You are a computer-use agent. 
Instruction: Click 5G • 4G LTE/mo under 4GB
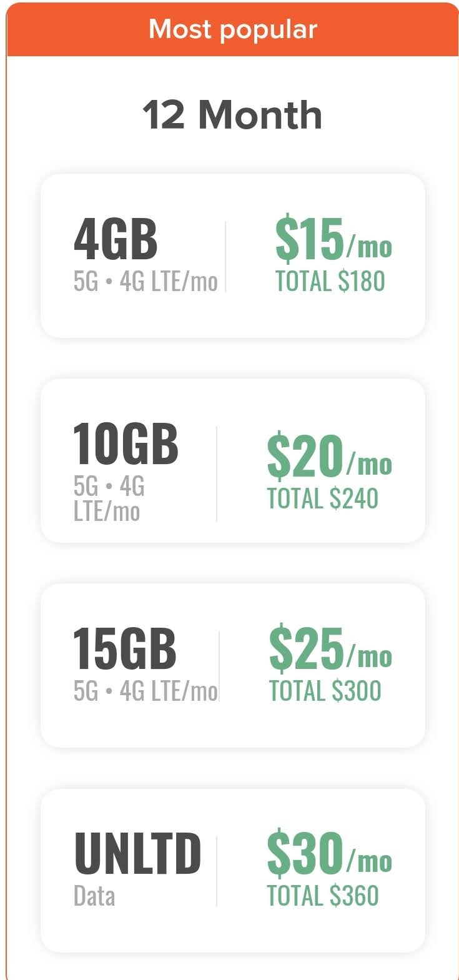click(x=145, y=281)
